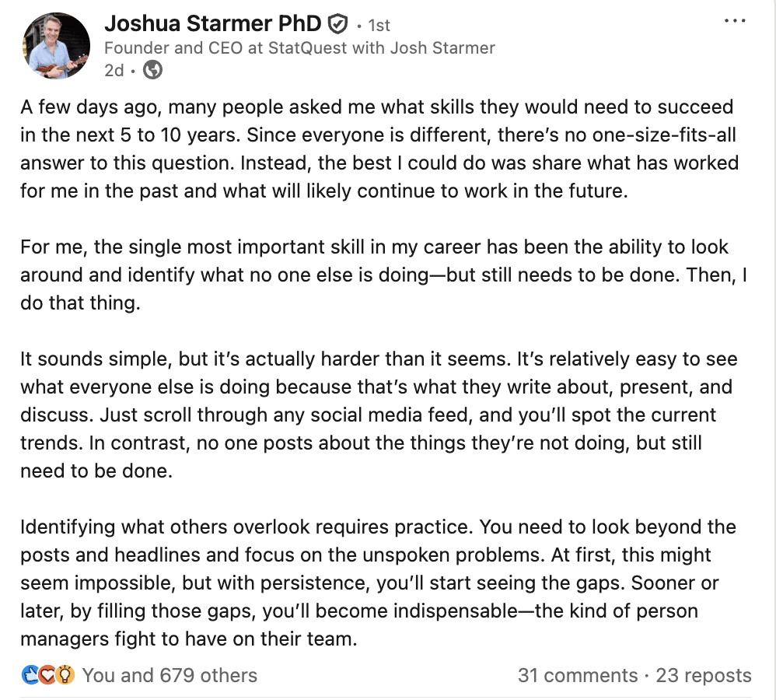776x700 pixels.
Task: Click the line managers fight to have on their team
Action: click(188, 639)
